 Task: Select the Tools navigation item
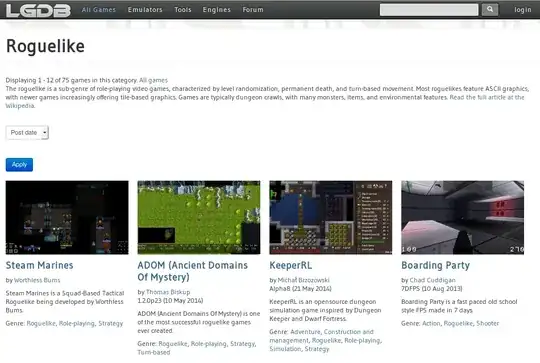183,10
